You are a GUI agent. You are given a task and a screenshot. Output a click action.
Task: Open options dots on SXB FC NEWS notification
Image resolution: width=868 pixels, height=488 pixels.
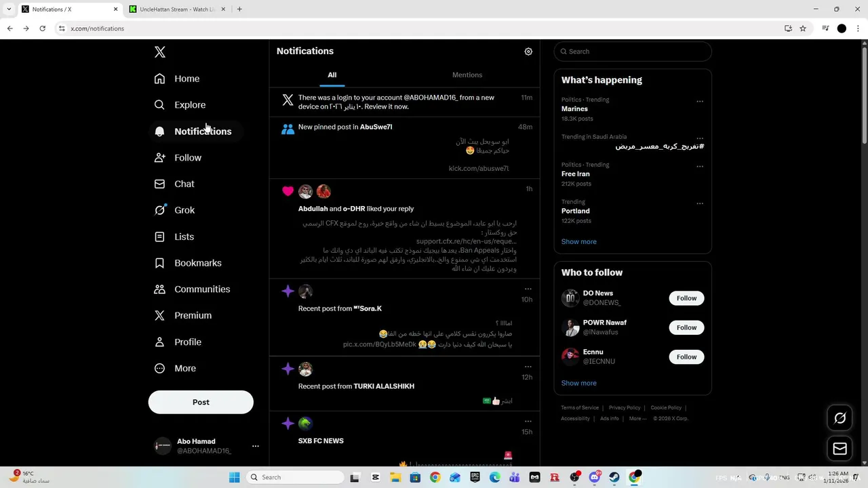coord(528,422)
